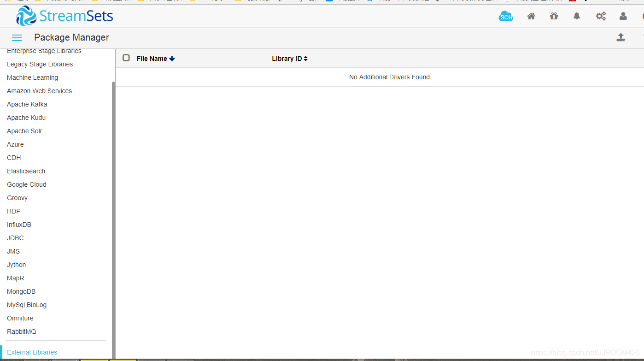Check the select-all files checkbox
Screen dimensions: 644x361
[x=126, y=58]
